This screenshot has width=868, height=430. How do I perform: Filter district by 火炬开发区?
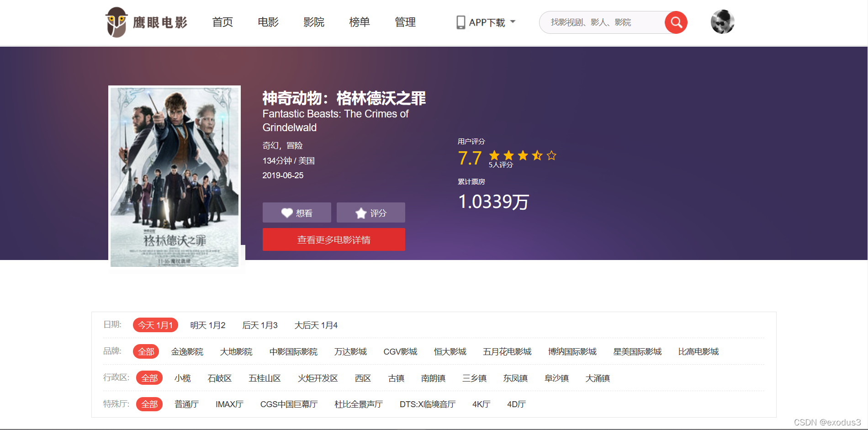point(318,378)
